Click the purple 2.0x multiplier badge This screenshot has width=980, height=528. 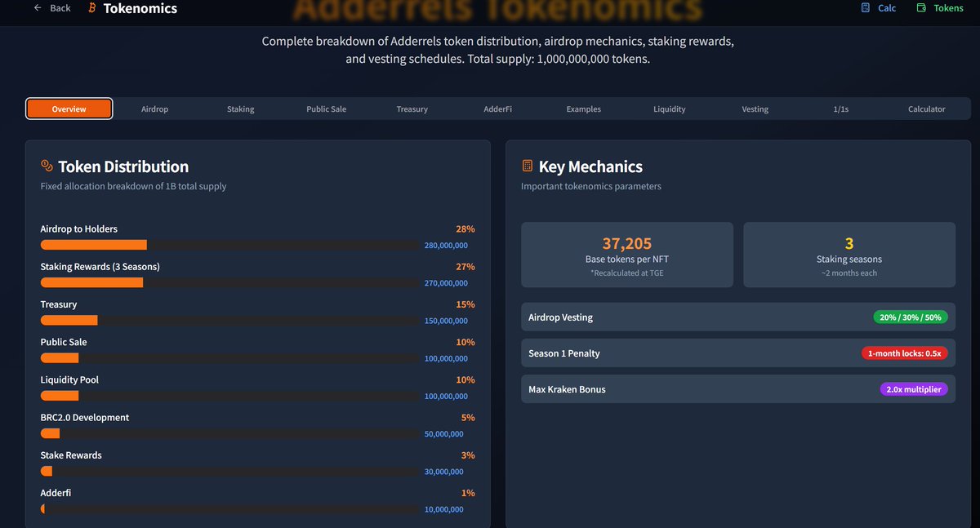pos(914,389)
